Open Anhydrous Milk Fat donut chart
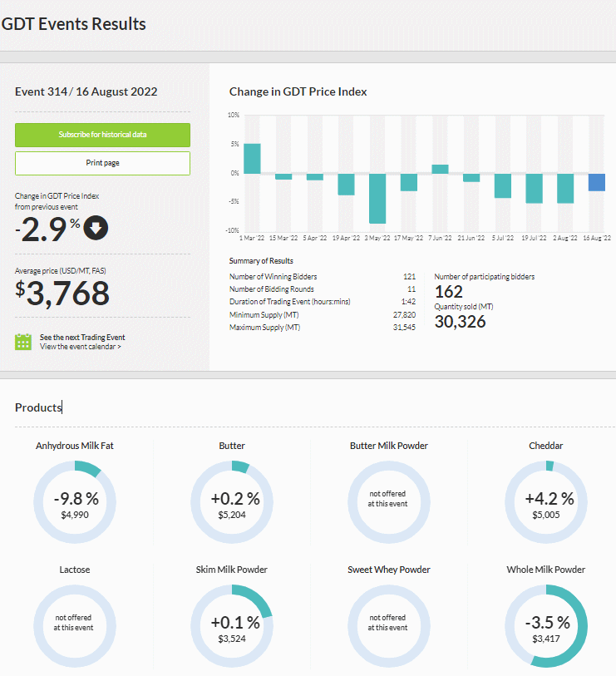Screen dimensions: 616x676 pos(75,502)
